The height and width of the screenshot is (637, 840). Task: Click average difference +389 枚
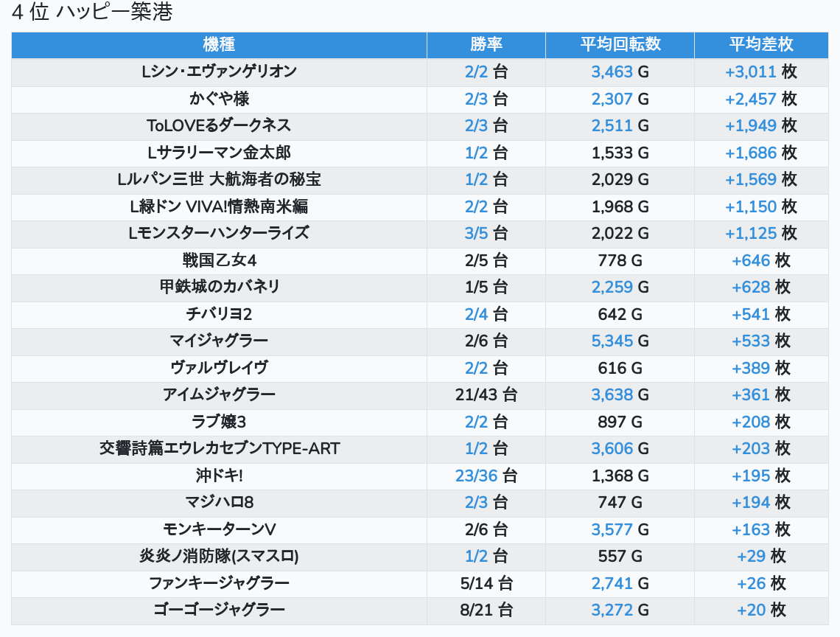(x=761, y=368)
